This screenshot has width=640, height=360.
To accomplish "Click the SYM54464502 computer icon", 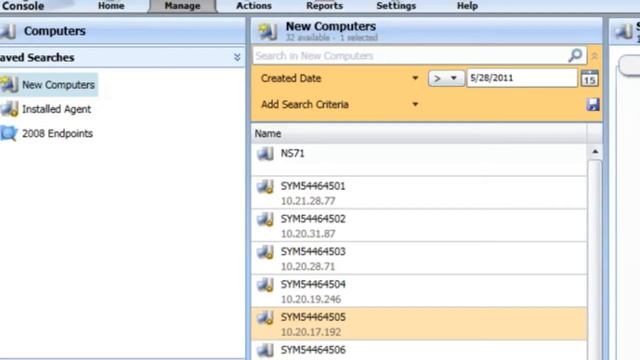I will pyautogui.click(x=265, y=219).
